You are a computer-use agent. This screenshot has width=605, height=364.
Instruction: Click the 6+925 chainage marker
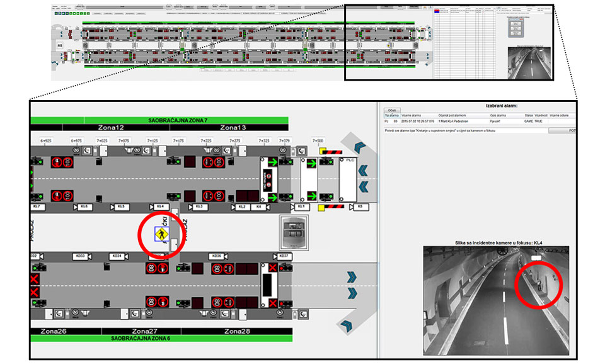45,140
